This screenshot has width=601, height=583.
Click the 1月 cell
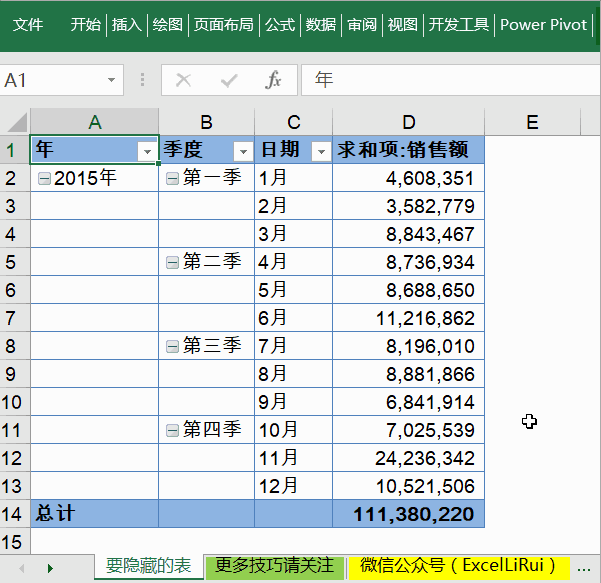click(294, 178)
